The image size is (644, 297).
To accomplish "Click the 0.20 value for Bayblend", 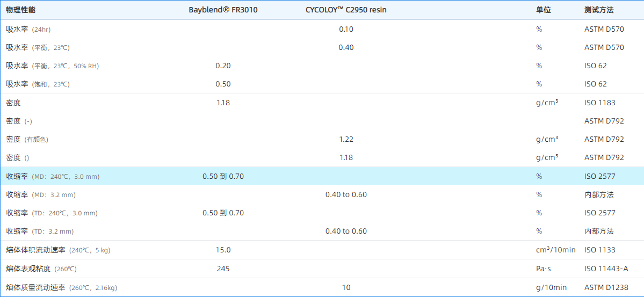I will (x=223, y=66).
